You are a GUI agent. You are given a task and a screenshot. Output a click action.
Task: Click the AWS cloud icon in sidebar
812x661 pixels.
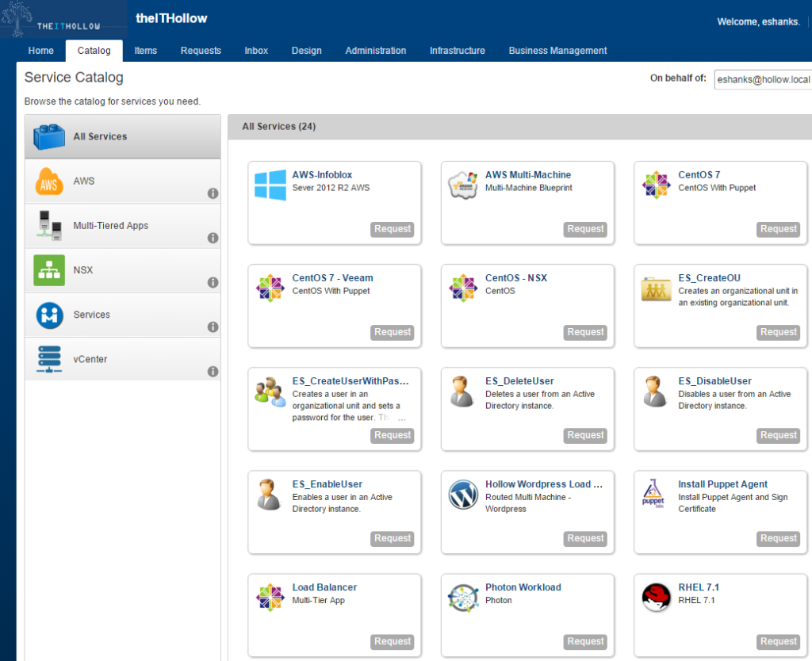pos(49,181)
